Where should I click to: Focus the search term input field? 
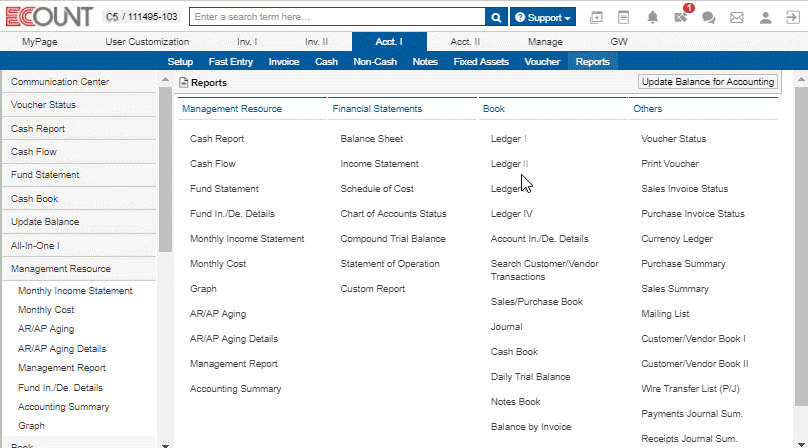[338, 17]
